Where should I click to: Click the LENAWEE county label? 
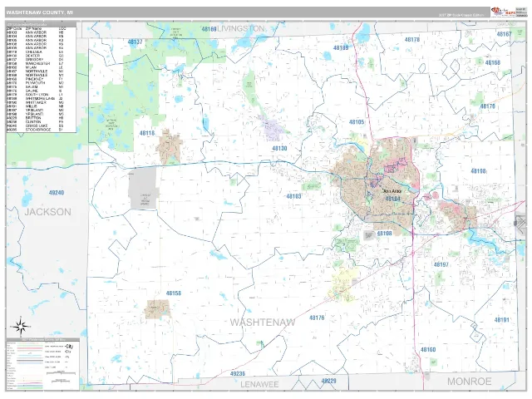click(259, 384)
